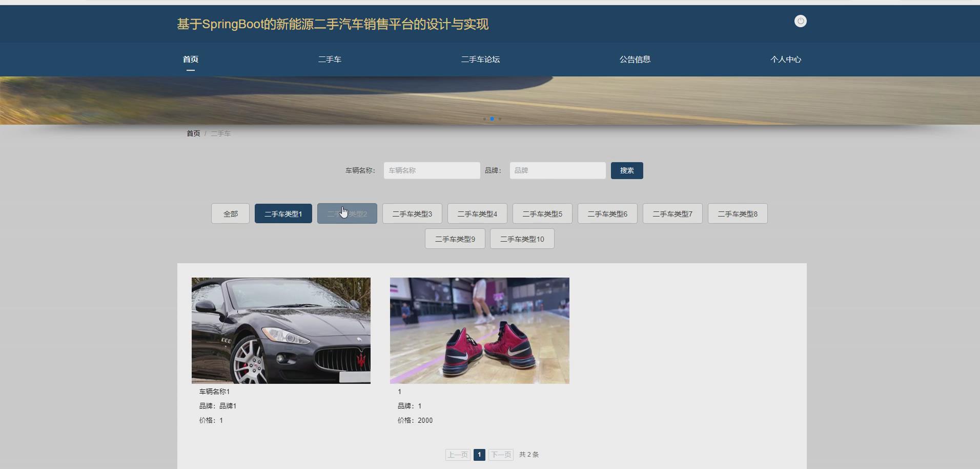Click the 价格：2000 text
Image resolution: width=980 pixels, height=469 pixels.
[415, 420]
